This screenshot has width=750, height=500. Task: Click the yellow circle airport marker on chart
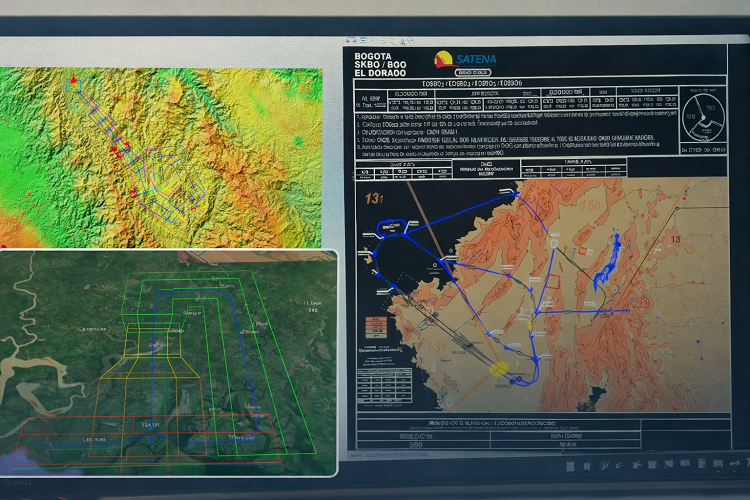pyautogui.click(x=497, y=369)
